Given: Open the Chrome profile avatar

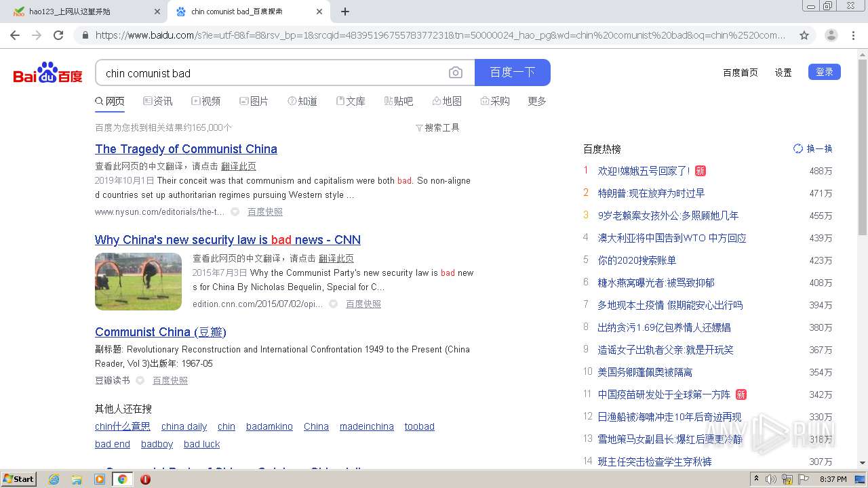Looking at the screenshot, I should tap(831, 35).
